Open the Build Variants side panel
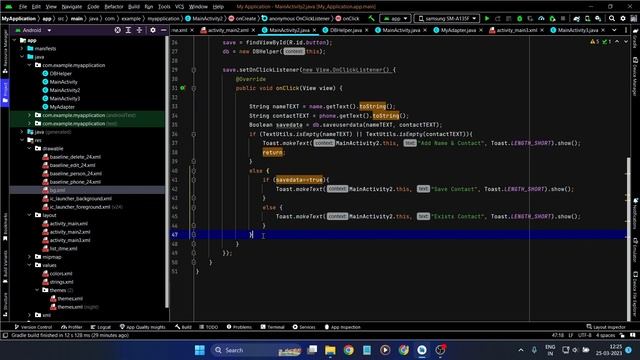Image resolution: width=640 pixels, height=360 pixels. (5, 266)
